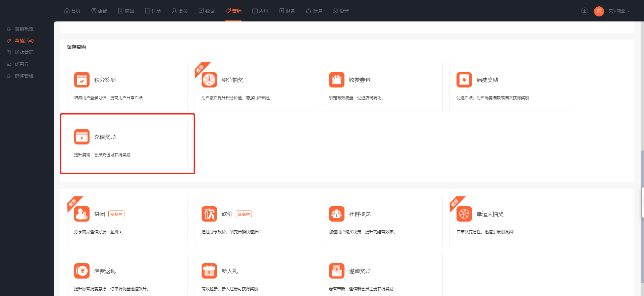Open the 首页 home tab
The image size is (644, 296).
click(x=72, y=11)
